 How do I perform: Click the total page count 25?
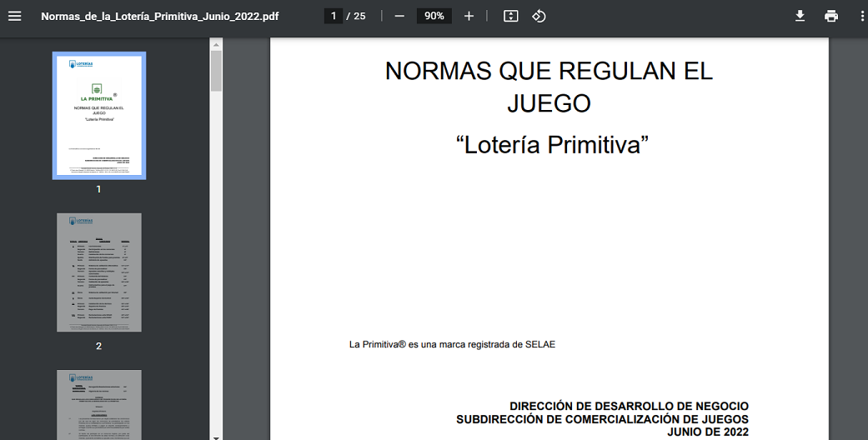[360, 16]
